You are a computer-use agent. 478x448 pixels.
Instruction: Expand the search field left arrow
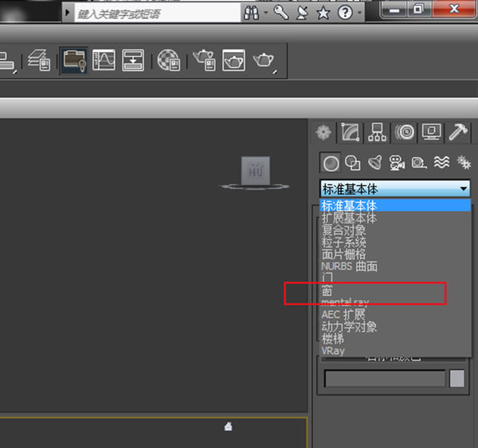[68, 13]
